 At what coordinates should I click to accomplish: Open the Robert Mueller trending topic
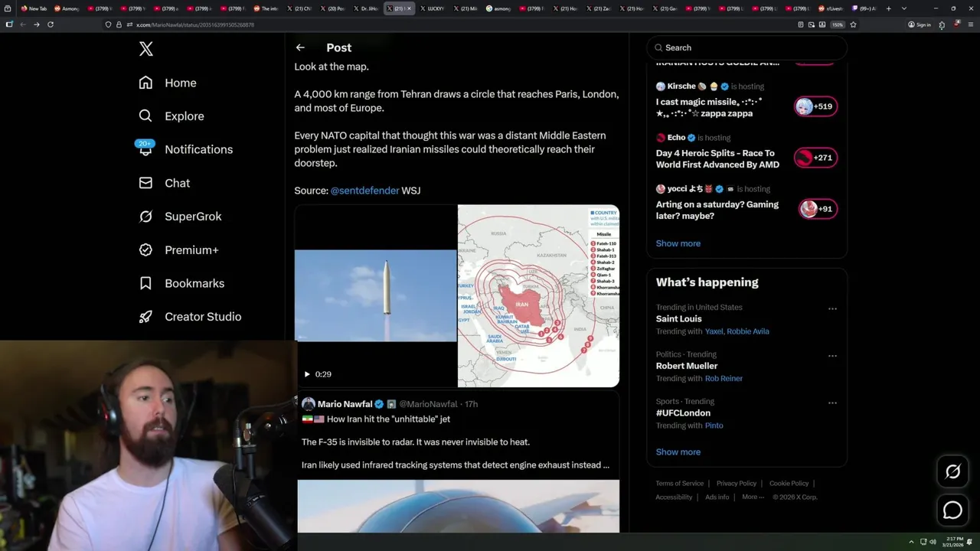[686, 366]
